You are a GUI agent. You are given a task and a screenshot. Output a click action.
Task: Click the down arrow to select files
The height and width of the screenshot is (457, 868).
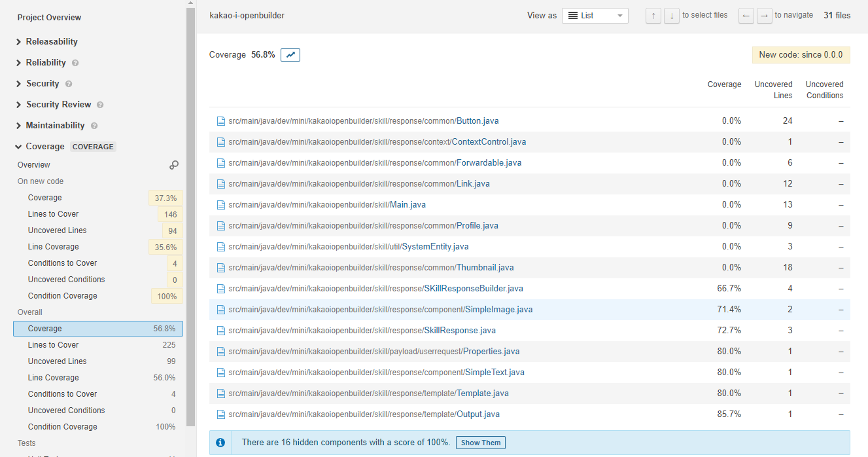point(671,15)
